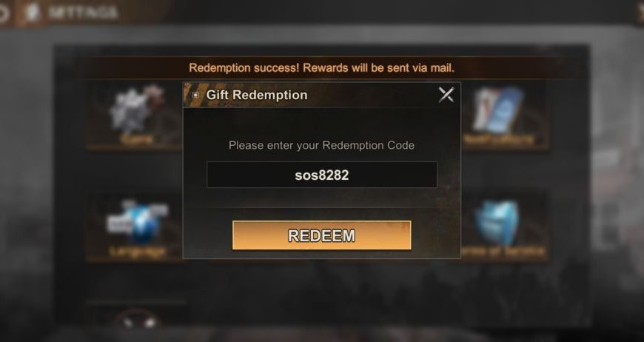Image resolution: width=644 pixels, height=342 pixels.
Task: Open the Terms of Service label link
Action: tap(503, 251)
